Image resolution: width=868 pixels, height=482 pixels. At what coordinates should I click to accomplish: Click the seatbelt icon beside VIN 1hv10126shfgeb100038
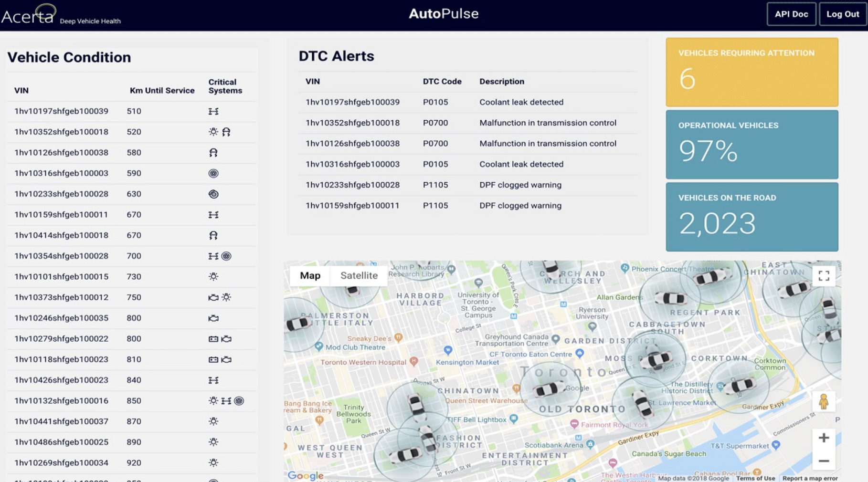(x=213, y=152)
